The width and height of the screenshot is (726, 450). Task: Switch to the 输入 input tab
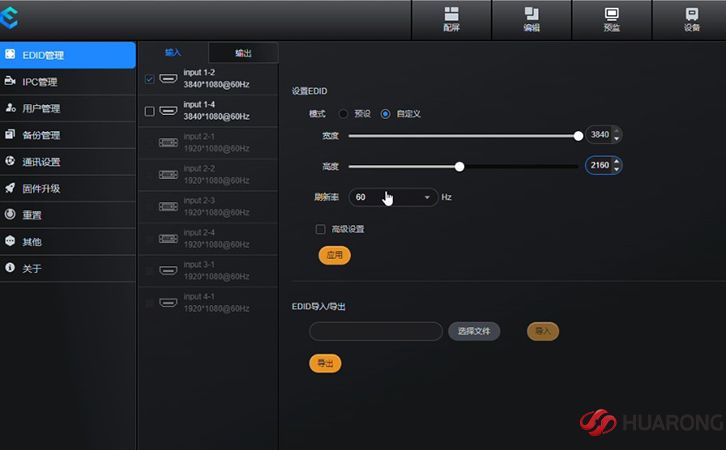(172, 52)
